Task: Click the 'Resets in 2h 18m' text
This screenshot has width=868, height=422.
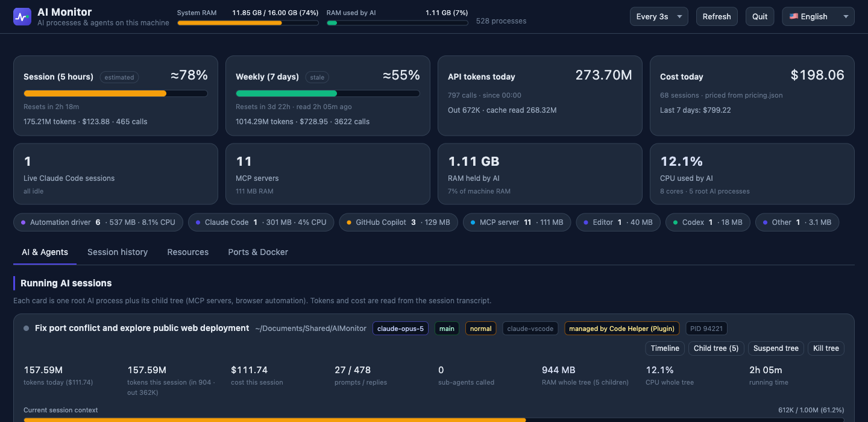Action: [x=50, y=107]
